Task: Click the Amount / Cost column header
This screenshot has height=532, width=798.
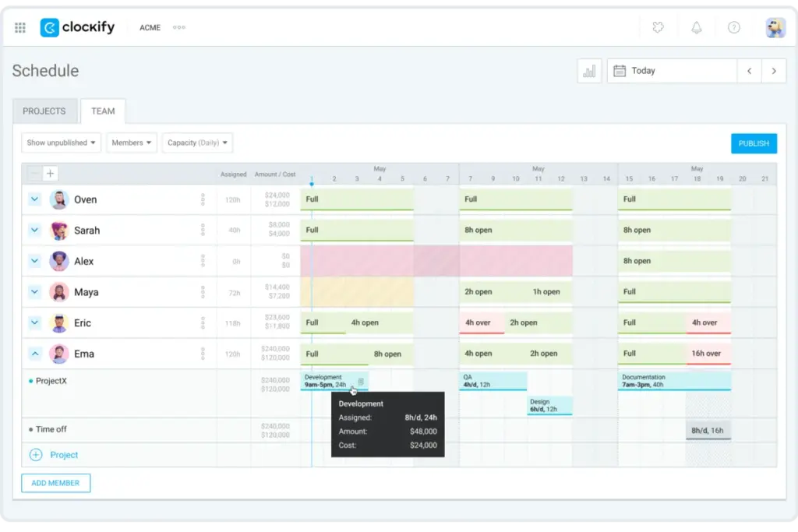Action: 275,174
